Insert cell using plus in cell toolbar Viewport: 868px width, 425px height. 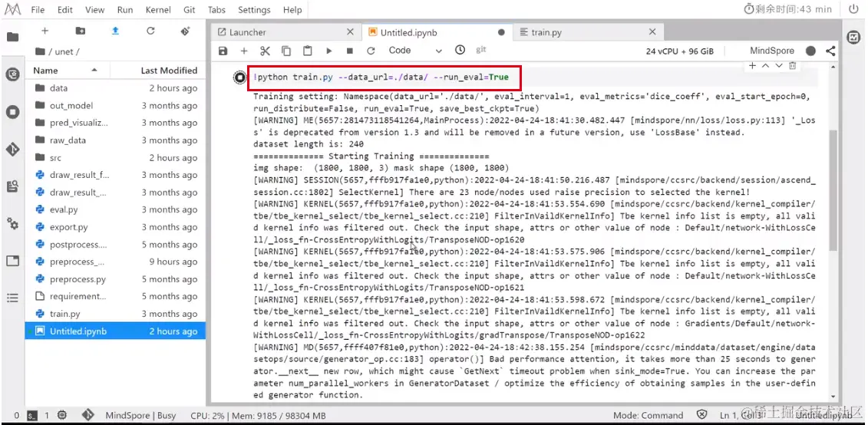752,65
